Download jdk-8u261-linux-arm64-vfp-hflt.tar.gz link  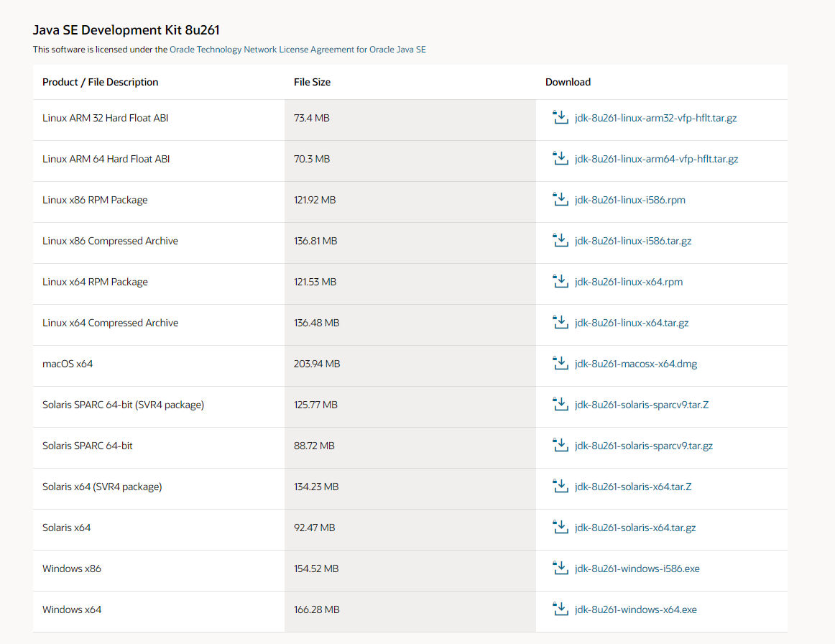click(656, 160)
